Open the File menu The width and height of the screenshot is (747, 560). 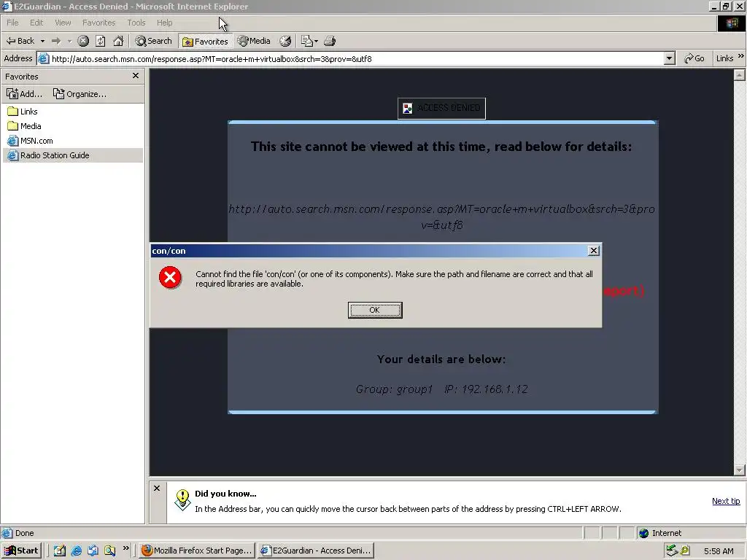[12, 23]
